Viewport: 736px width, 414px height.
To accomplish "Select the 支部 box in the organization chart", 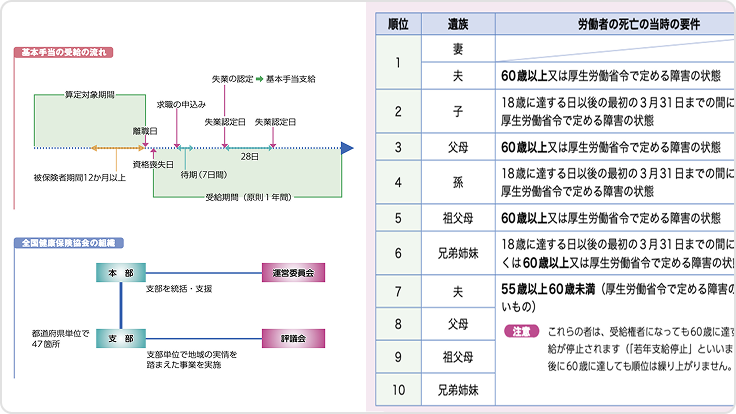I will pos(121,339).
